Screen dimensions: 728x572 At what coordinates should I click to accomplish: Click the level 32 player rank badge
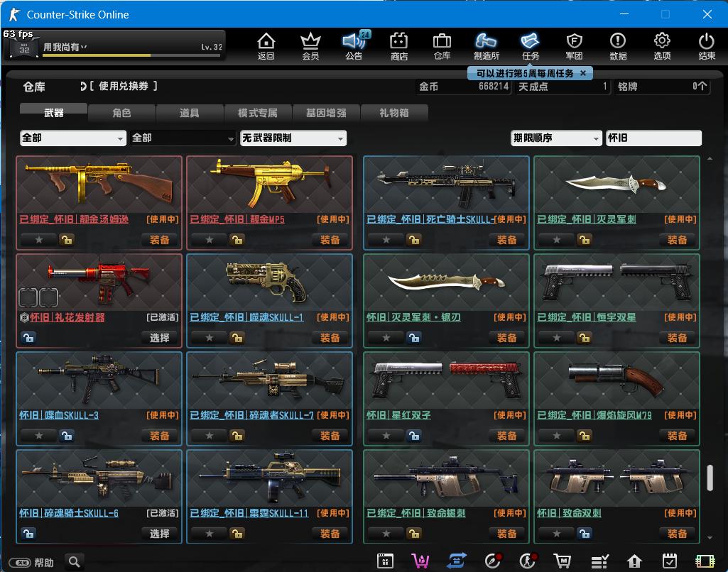[x=24, y=48]
